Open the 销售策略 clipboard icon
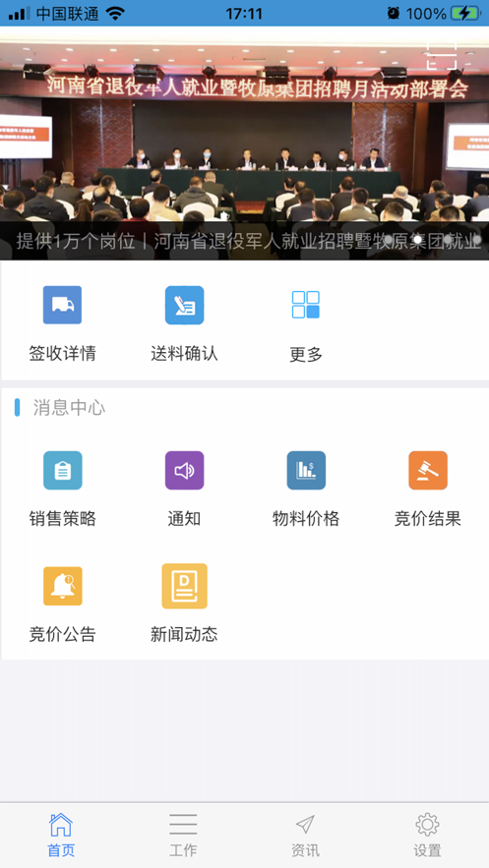 63,471
